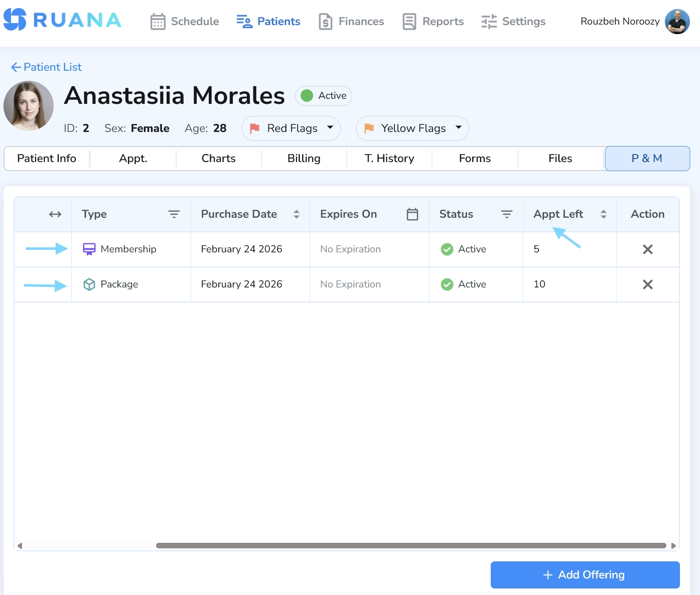Go back to Patient List
The image size is (700, 595).
pyautogui.click(x=46, y=67)
